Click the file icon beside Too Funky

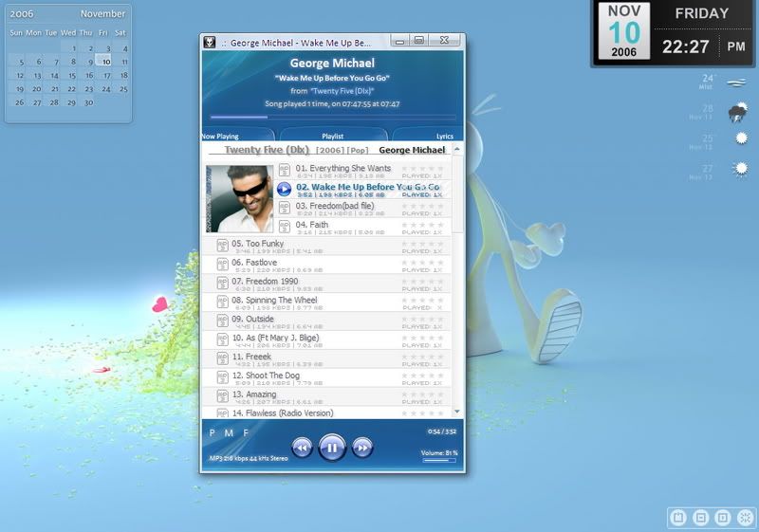(x=222, y=246)
